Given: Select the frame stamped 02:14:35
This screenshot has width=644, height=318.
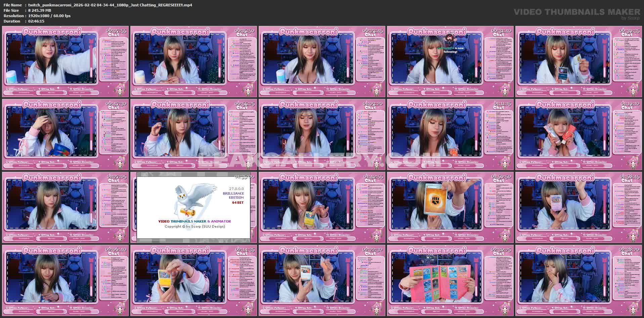Looking at the screenshot, I should 194,280.
